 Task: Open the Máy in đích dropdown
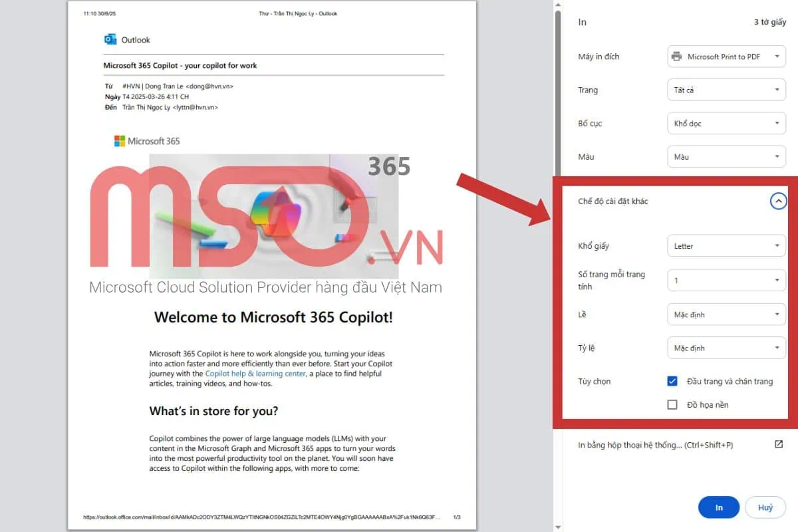coord(726,57)
